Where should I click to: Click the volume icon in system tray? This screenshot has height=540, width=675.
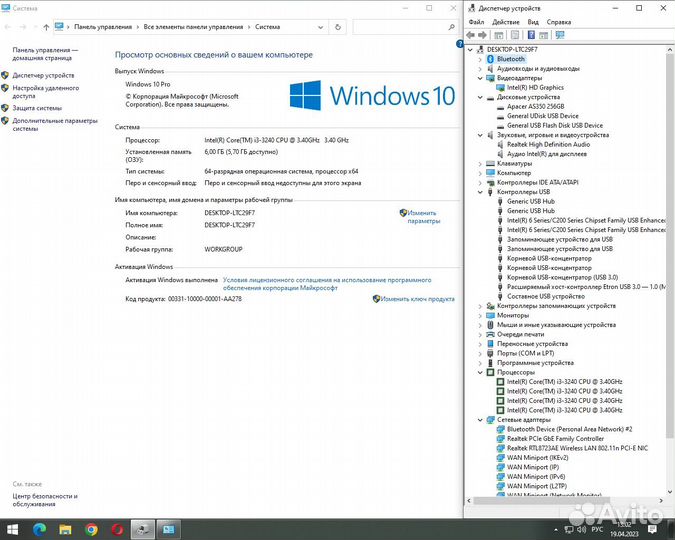coord(581,529)
